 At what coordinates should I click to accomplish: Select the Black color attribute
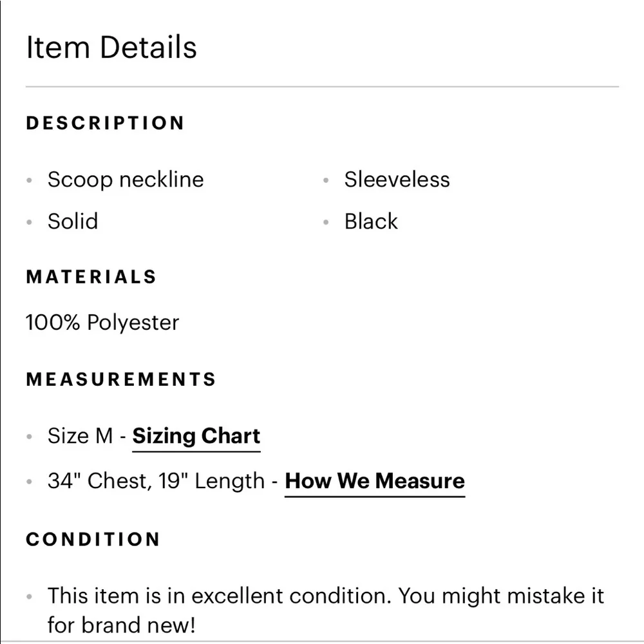(371, 222)
